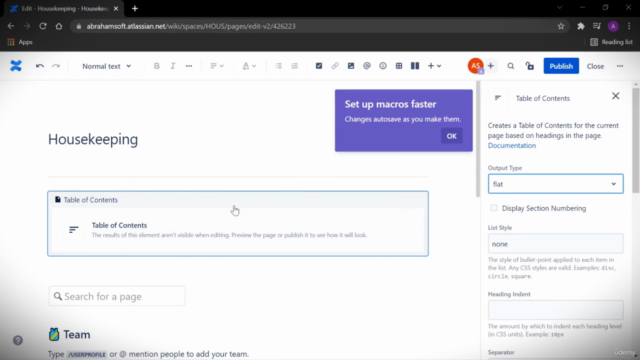Reload the page

coord(43,26)
